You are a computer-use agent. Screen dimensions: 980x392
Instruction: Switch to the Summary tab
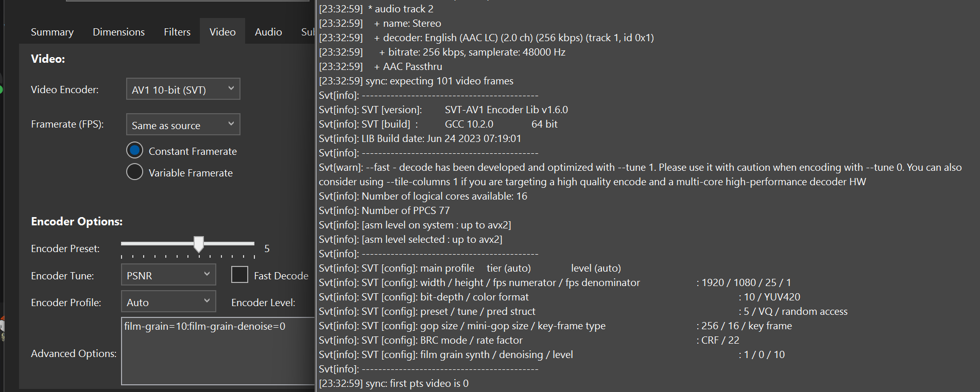51,31
